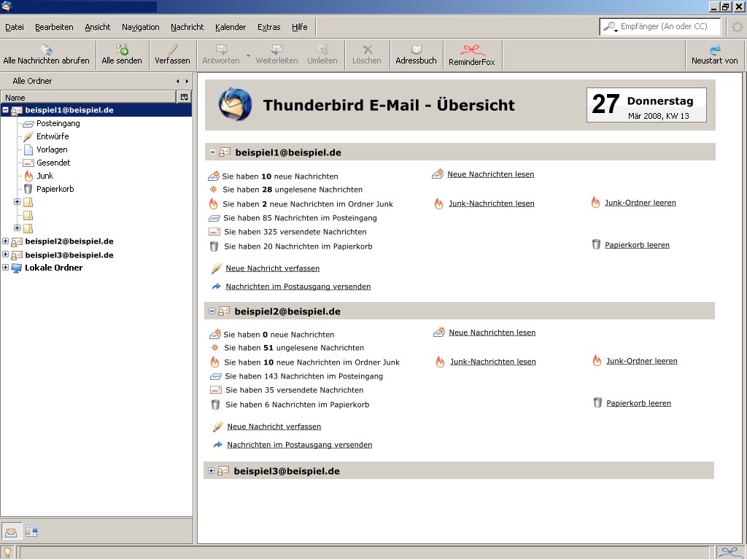
Task: Click the Alle Nachrichten abrufen toolbar icon
Action: 46,50
